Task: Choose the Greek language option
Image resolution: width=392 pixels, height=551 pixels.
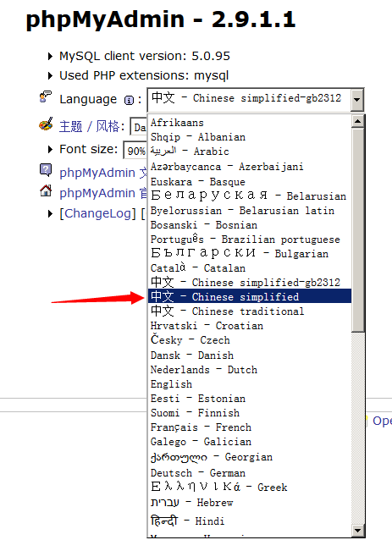Action: [x=250, y=488]
